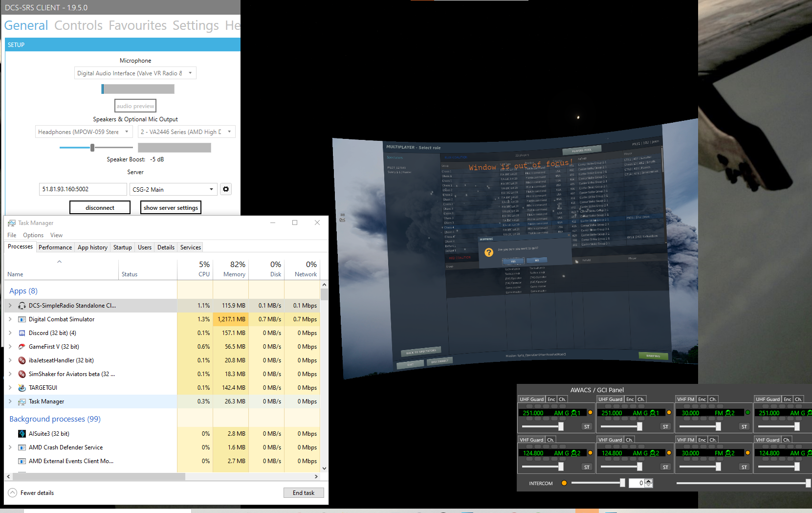Click the warning question mark icon in DCS dialog
Screen dimensions: 812x513
(489, 252)
